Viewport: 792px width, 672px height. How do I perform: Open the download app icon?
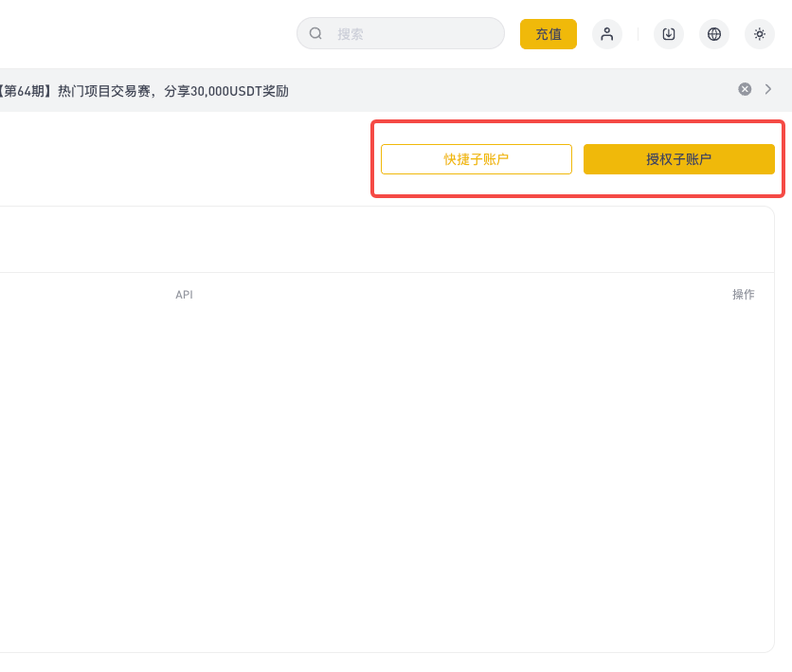[x=669, y=34]
